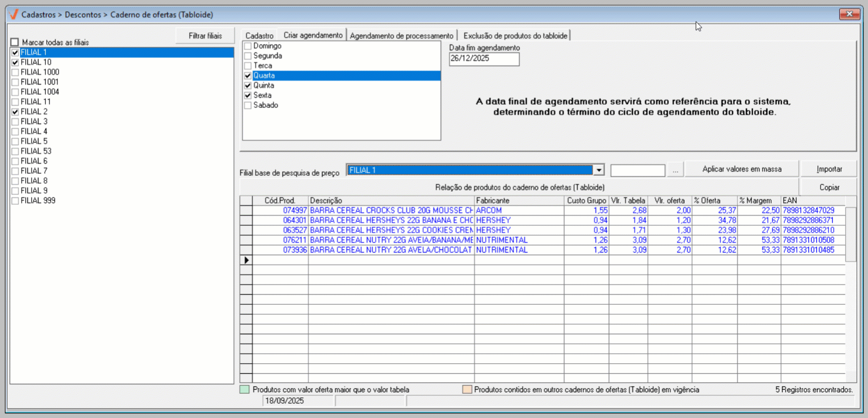
Task: Open Agendamento de processamento tab
Action: pyautogui.click(x=401, y=36)
